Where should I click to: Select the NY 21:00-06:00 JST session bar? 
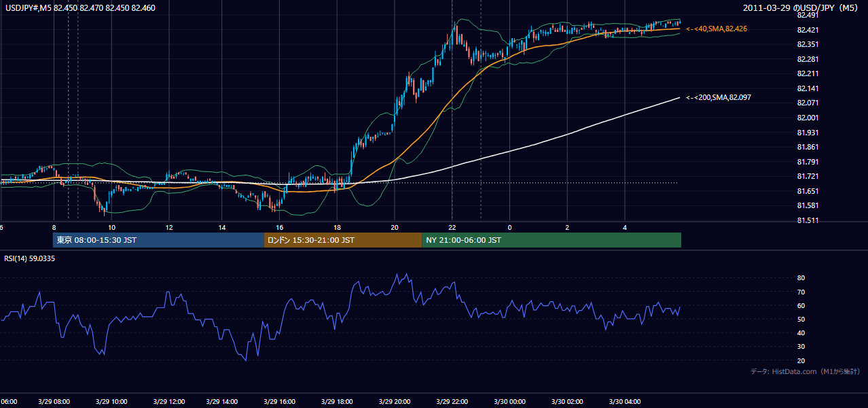(551, 240)
